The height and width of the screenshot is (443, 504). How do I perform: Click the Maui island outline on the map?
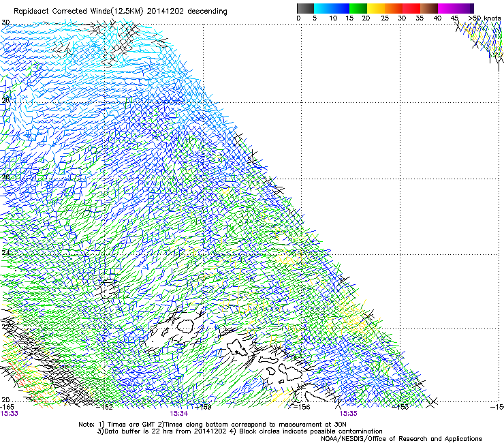292,371
